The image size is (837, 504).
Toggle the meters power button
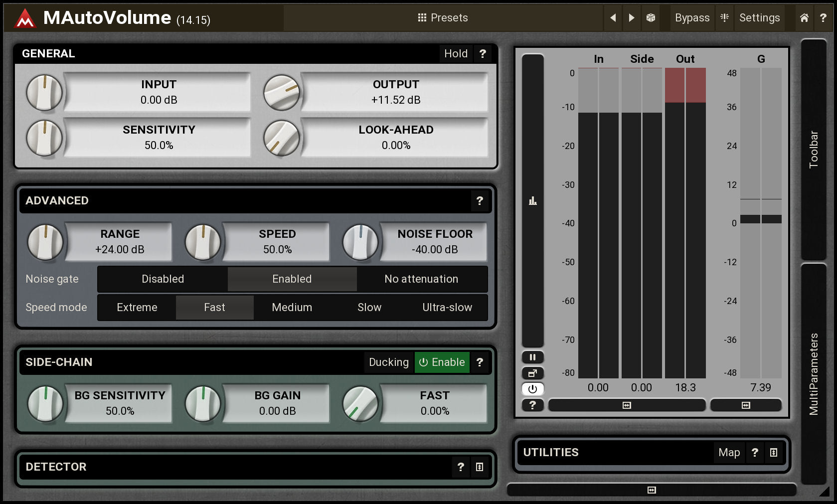pos(532,389)
